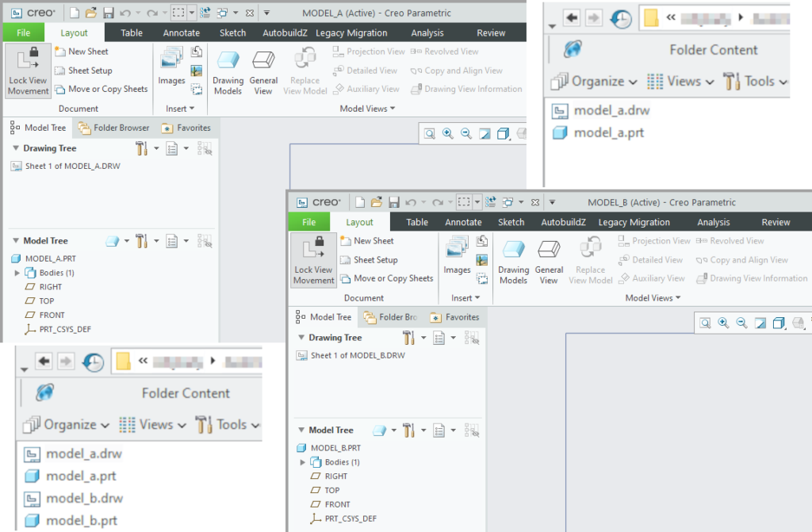
Task: Click globe browser icon beside top-right Folder Content
Action: coord(573,49)
